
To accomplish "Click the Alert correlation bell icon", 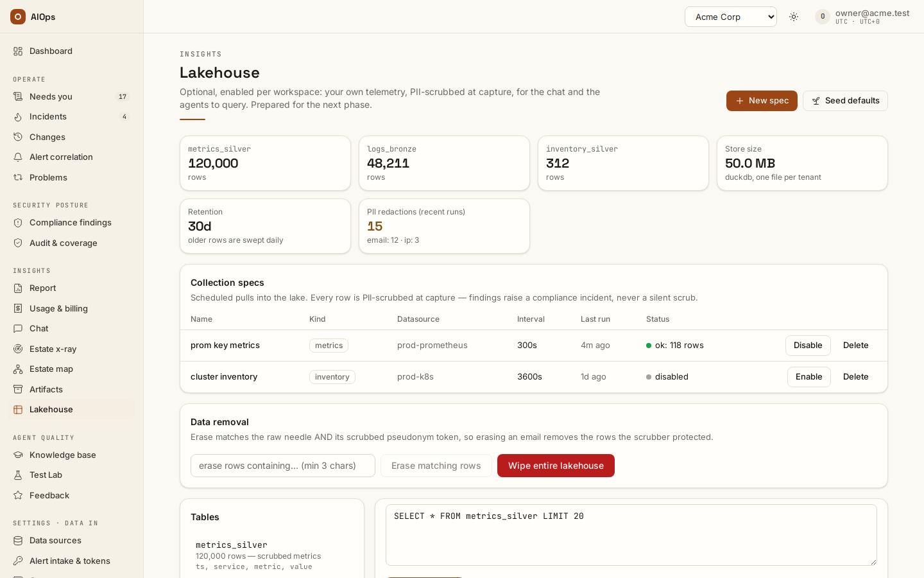I will (x=18, y=157).
